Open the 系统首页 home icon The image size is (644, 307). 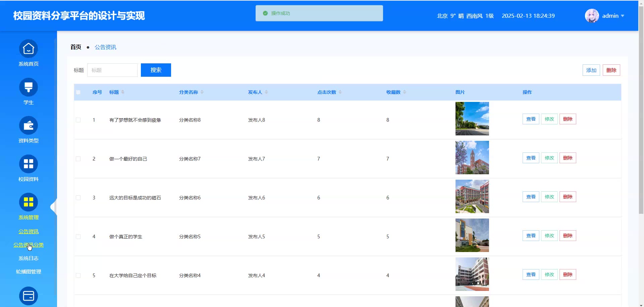pos(29,49)
